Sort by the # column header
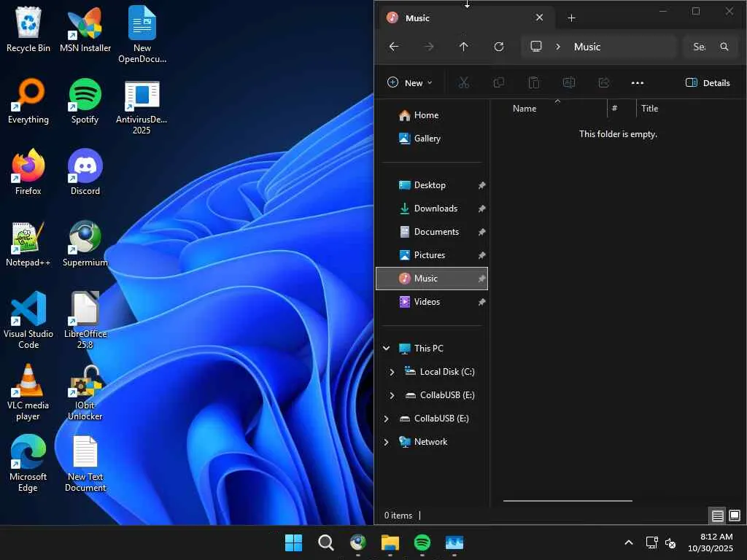The width and height of the screenshot is (747, 560). tap(622, 109)
